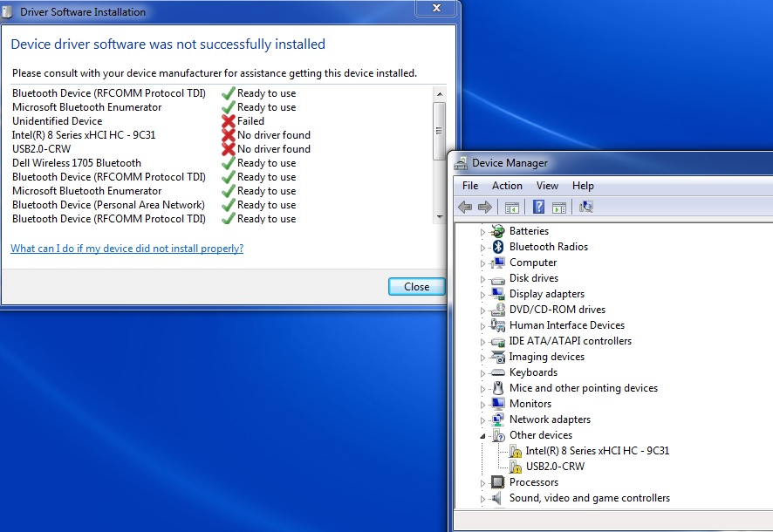Screen dimensions: 773x532
Task: Select 'IDE ATA/ATAPI controllers' tree label
Action: 570,341
